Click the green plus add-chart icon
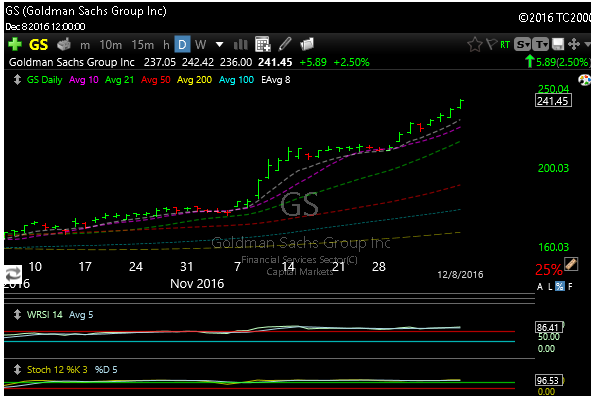This screenshot has width=591, height=396. coord(15,44)
